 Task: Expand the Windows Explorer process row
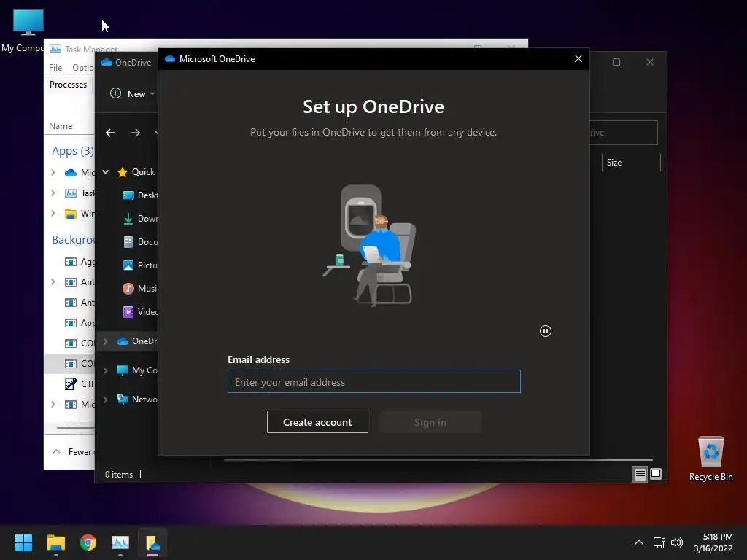click(x=53, y=214)
